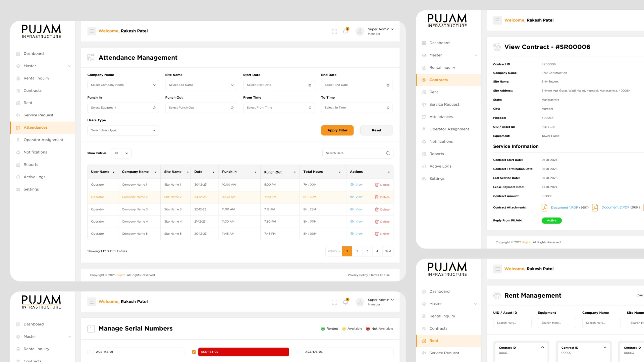644x362 pixels.
Task: Open the notification bell in Attendance header
Action: pyautogui.click(x=345, y=32)
